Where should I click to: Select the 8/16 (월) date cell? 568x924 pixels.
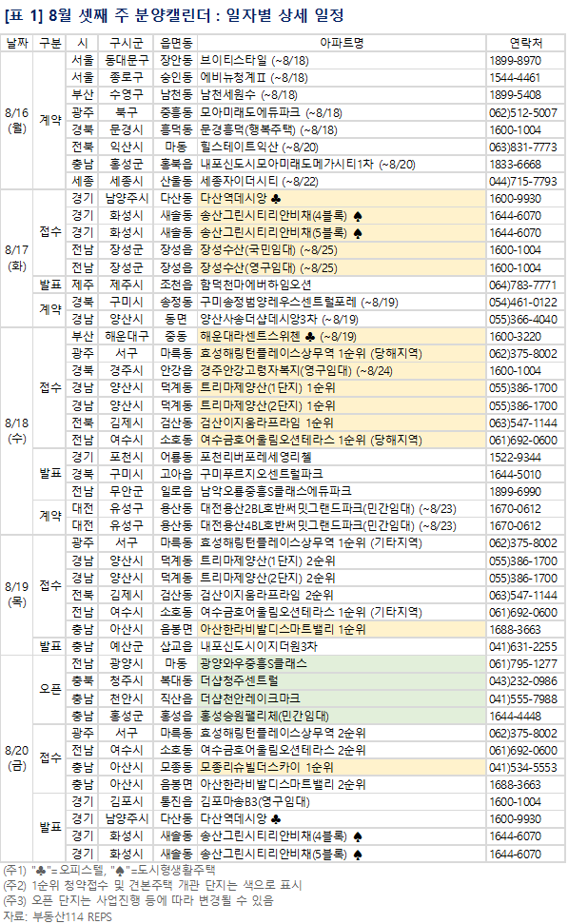16,120
